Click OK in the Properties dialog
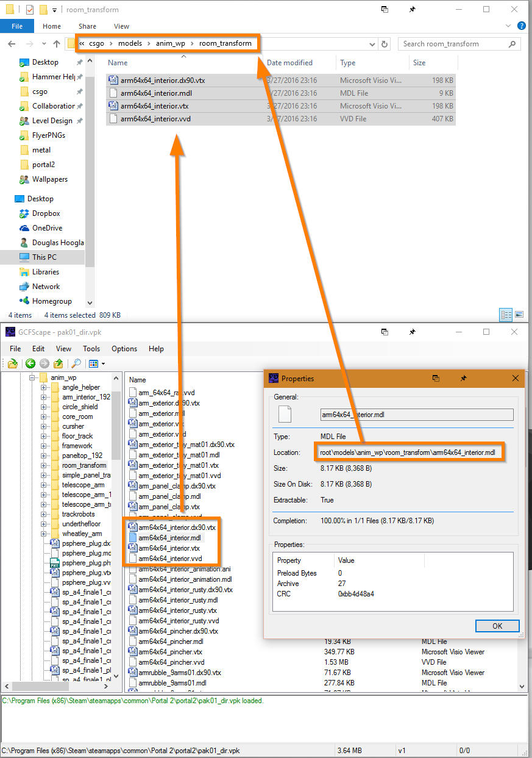 click(x=497, y=626)
